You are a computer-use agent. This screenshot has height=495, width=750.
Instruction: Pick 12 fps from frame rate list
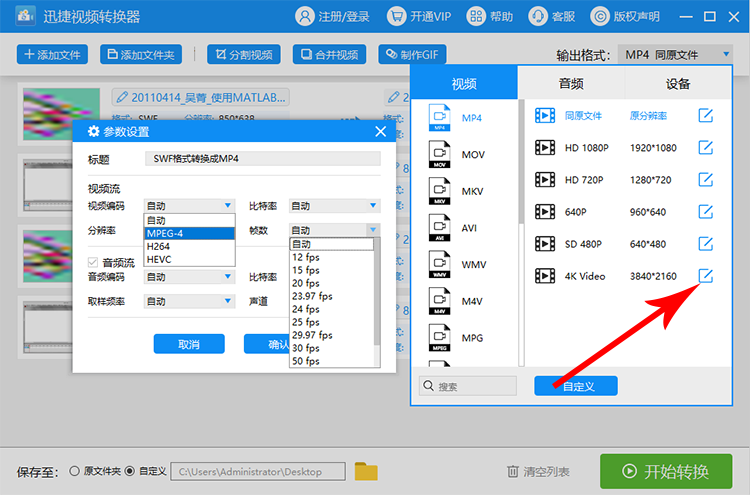pyautogui.click(x=331, y=257)
